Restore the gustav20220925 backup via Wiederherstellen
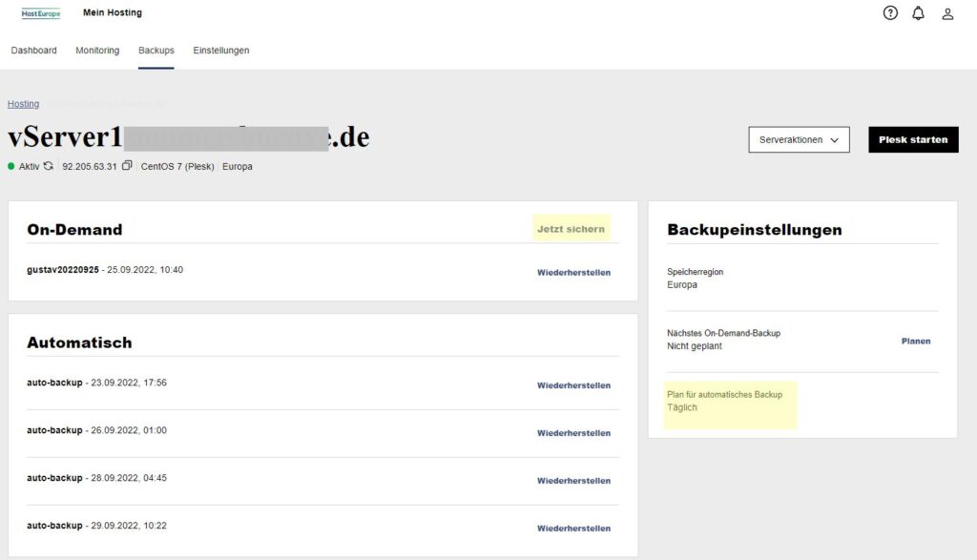Image resolution: width=977 pixels, height=560 pixels. pos(573,273)
